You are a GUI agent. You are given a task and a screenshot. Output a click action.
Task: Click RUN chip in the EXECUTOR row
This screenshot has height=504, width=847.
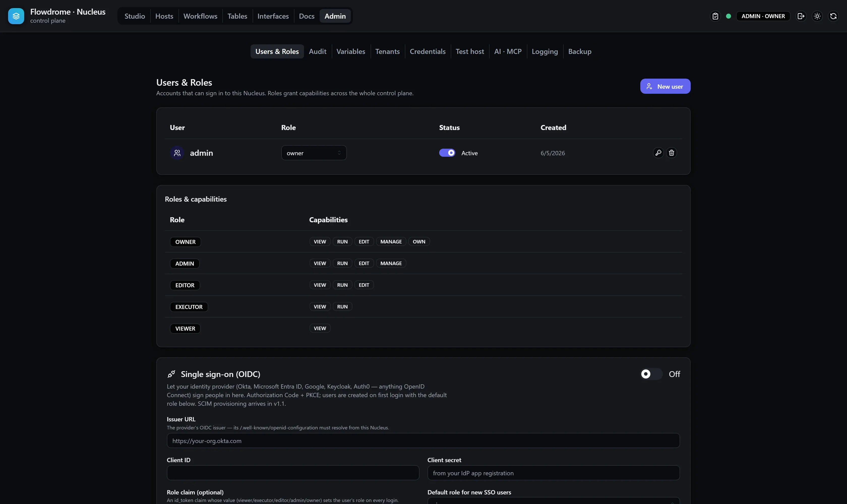click(x=342, y=307)
